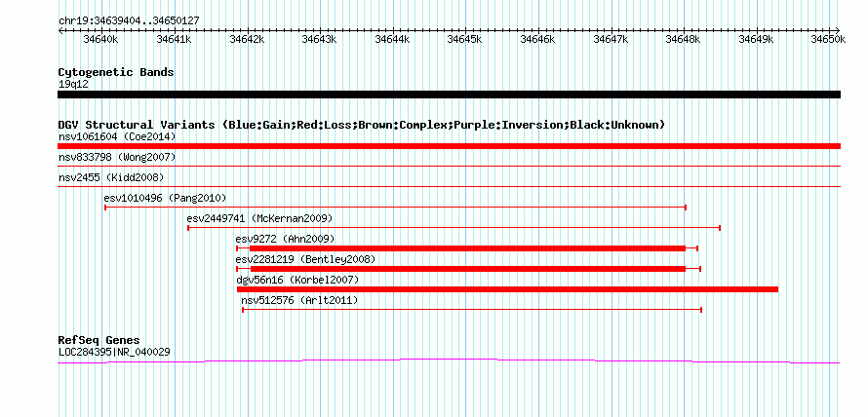Open the nsv512576 (Arlt2011) variant label
Viewport: 868px width, 417px height.
click(x=299, y=300)
